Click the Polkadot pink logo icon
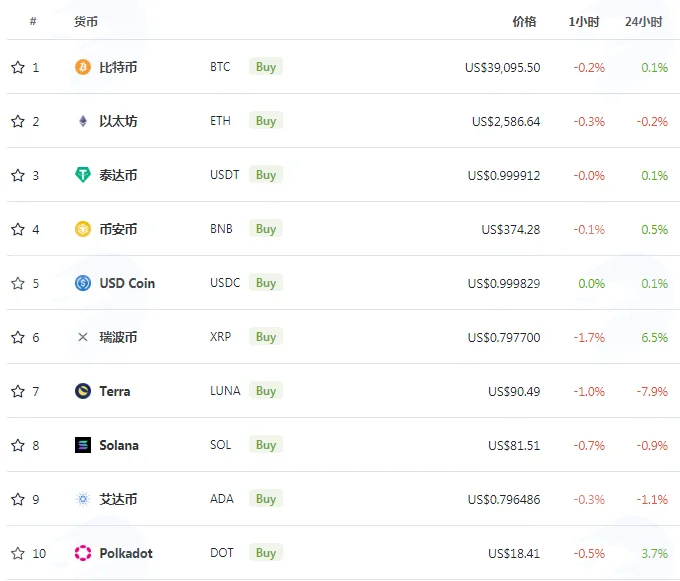Image resolution: width=680 pixels, height=581 pixels. tap(83, 553)
